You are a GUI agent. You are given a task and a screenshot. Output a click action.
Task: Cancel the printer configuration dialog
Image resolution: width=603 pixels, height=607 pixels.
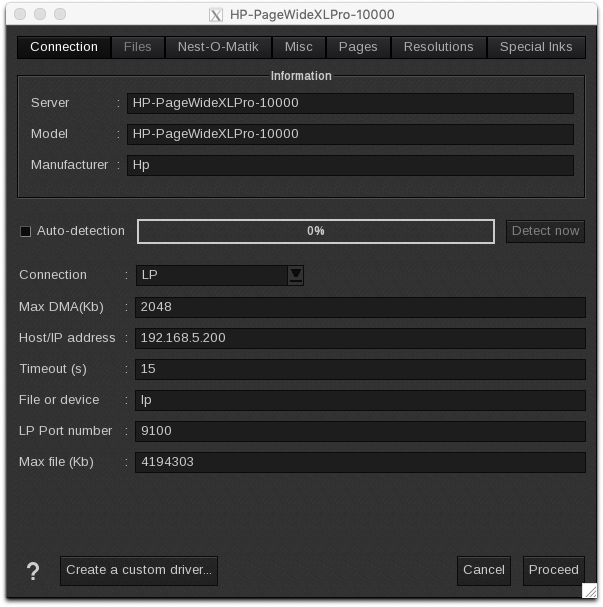(484, 571)
